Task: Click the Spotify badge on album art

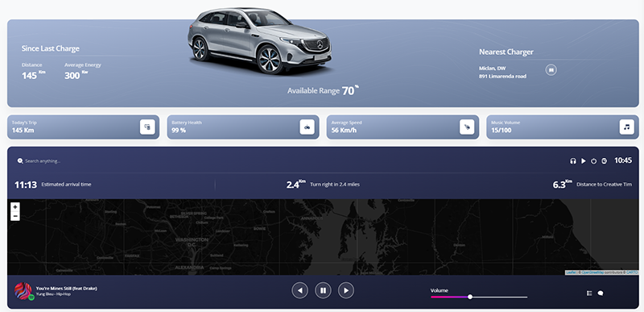Action: [x=31, y=297]
